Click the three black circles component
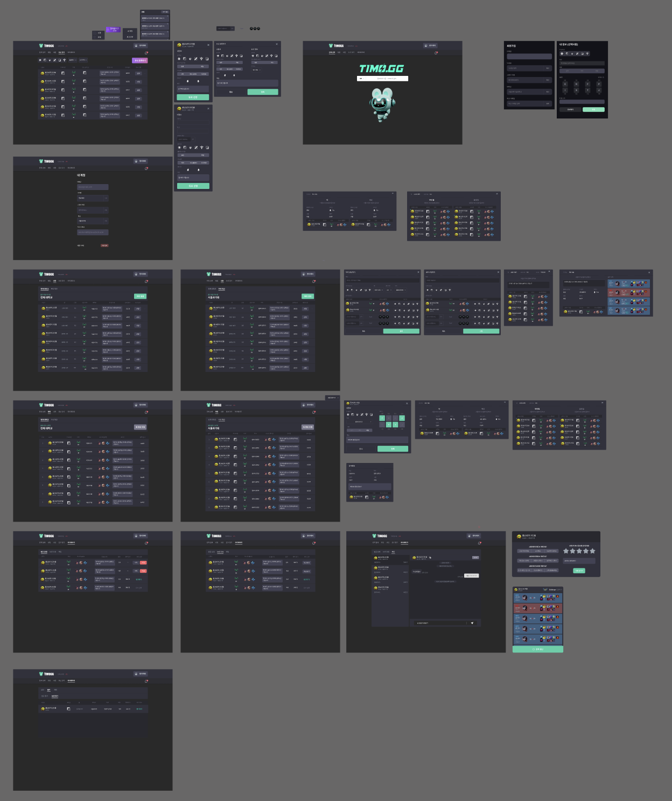672x801 pixels. [x=255, y=29]
